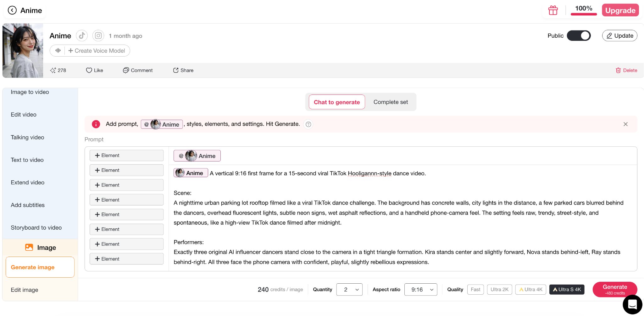Open the Anime profile thumbnail
Viewport: 644px width, 316px height.
(x=23, y=51)
